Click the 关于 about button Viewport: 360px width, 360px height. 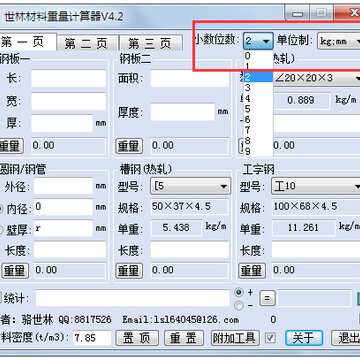[304, 338]
